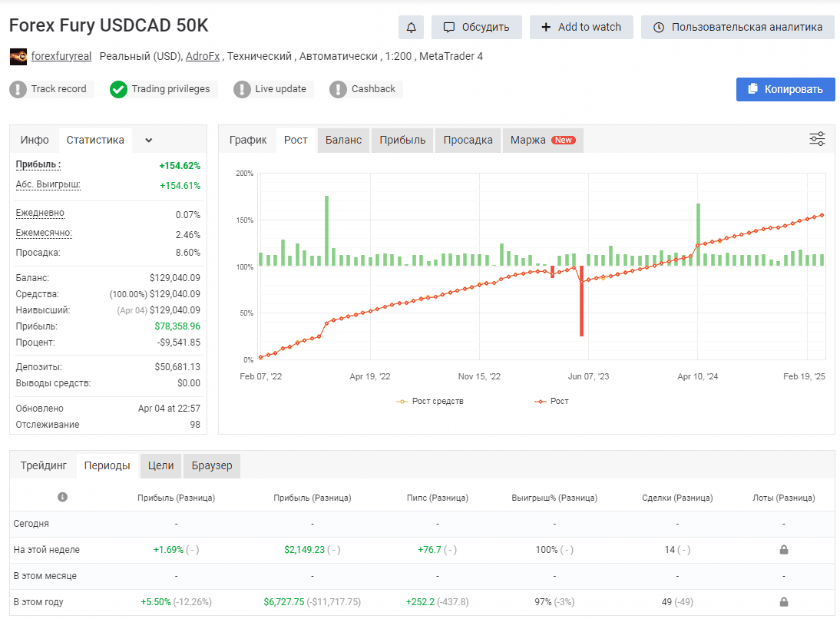The height and width of the screenshot is (619, 840).
Task: Select the Рост chart tab
Action: (296, 141)
